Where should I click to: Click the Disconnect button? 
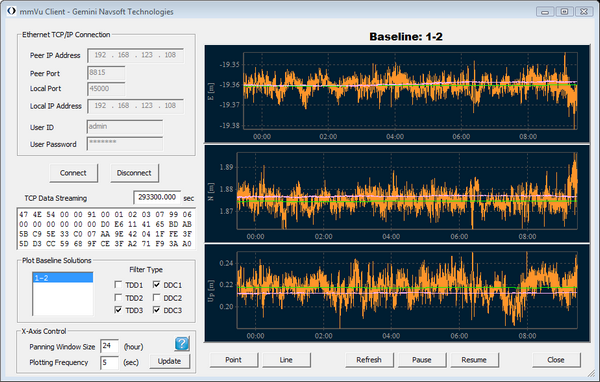coord(134,173)
